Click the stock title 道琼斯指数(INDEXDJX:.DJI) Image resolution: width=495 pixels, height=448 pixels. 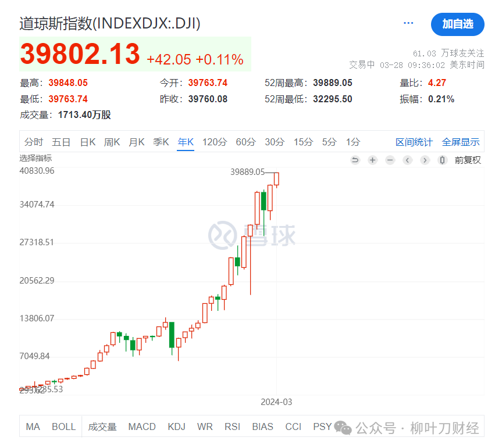pyautogui.click(x=110, y=23)
